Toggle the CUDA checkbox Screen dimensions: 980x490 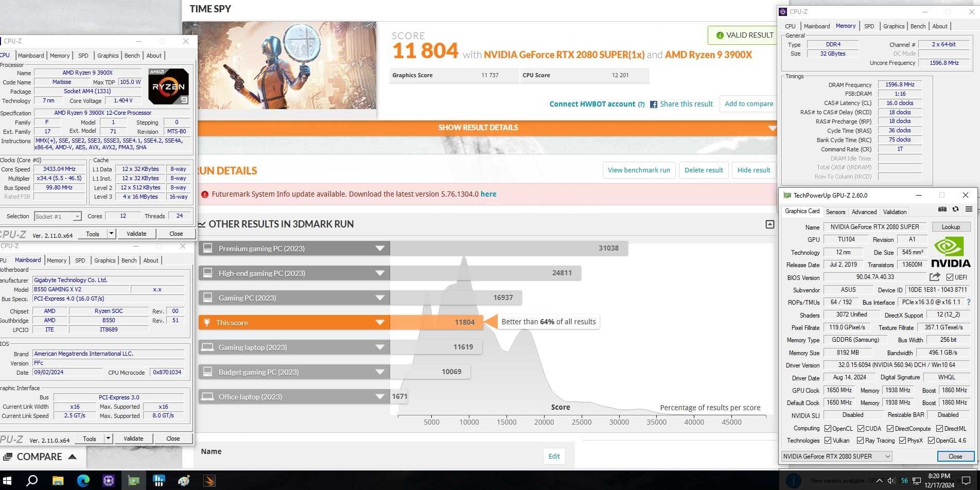coord(861,429)
